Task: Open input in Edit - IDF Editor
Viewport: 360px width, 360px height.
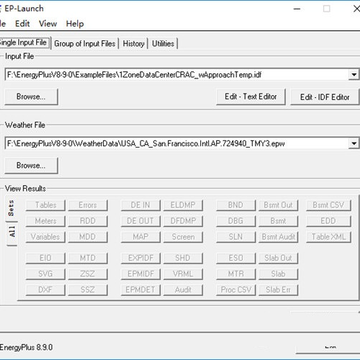Action: point(325,97)
